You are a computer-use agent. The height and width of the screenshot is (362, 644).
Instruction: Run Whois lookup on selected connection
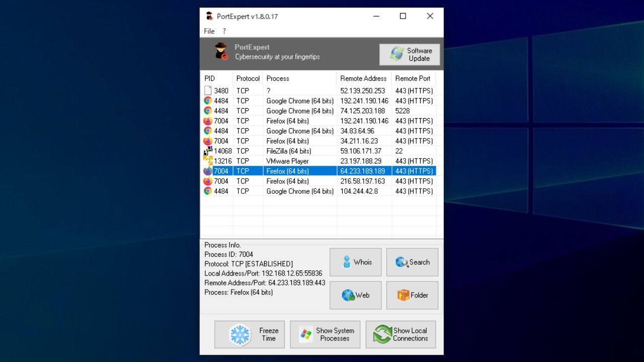(x=356, y=262)
